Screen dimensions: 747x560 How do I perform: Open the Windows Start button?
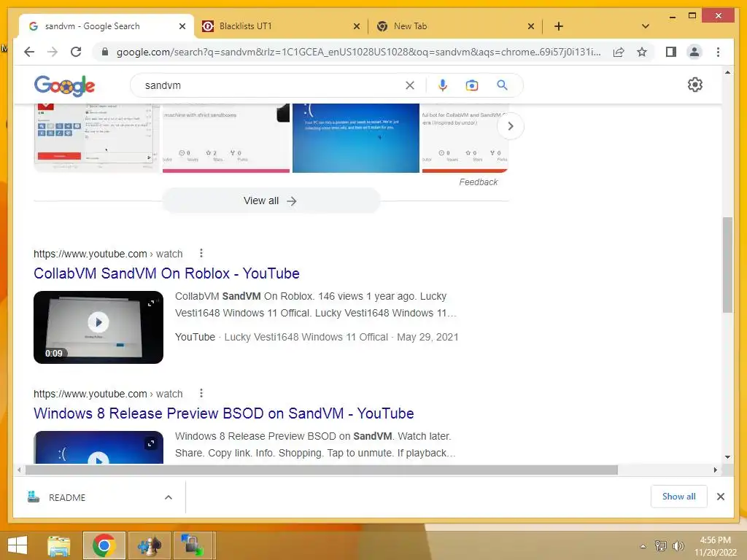(x=18, y=545)
